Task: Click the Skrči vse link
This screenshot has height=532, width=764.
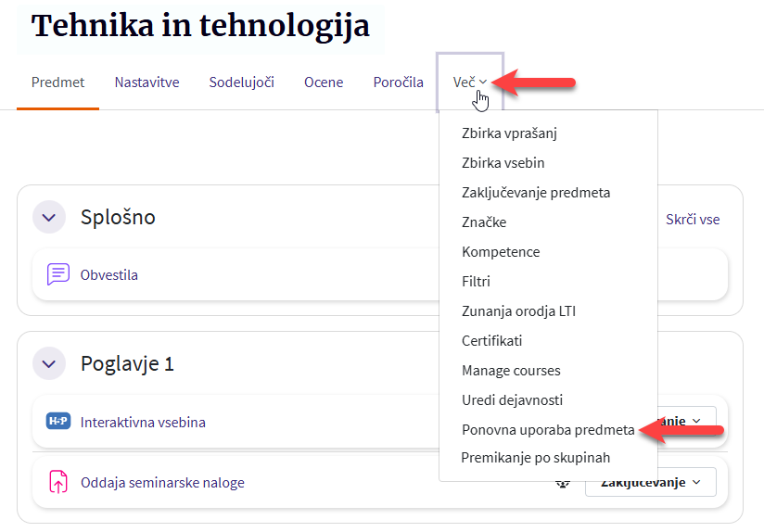Action: point(692,220)
